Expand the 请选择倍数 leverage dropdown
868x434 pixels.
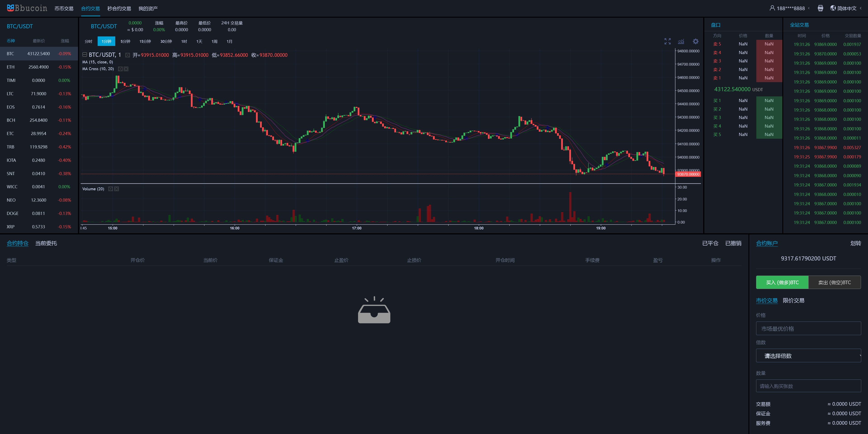coord(808,356)
